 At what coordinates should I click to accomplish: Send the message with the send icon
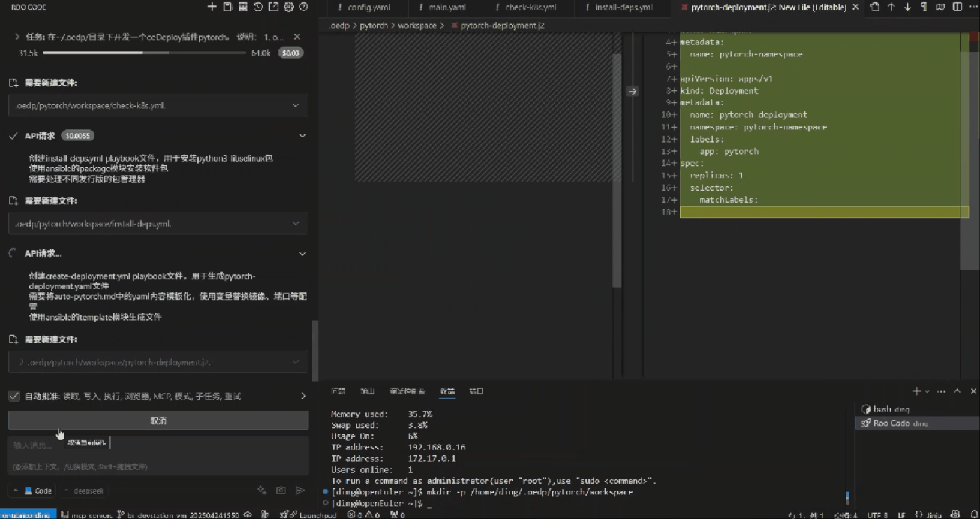pos(300,490)
